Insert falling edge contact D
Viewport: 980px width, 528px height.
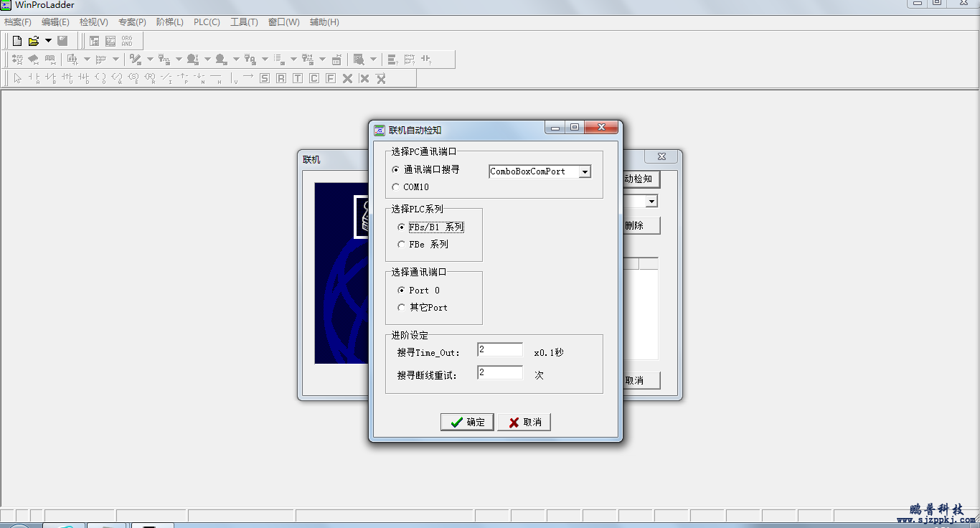pyautogui.click(x=83, y=78)
